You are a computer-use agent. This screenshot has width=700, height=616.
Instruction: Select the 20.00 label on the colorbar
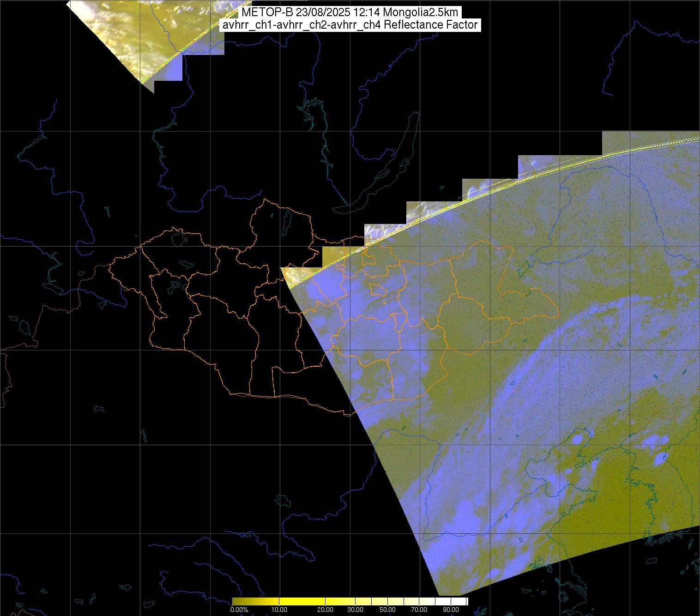[x=326, y=610]
